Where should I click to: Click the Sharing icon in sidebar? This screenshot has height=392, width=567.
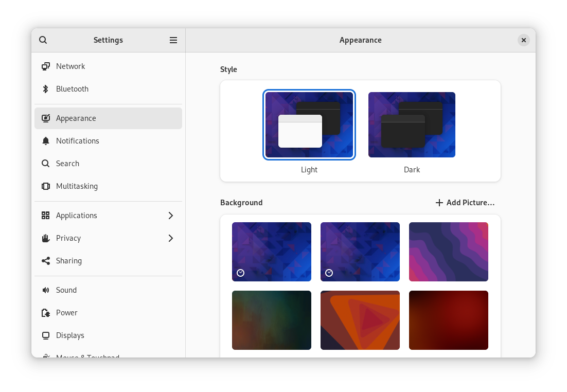[x=46, y=261]
